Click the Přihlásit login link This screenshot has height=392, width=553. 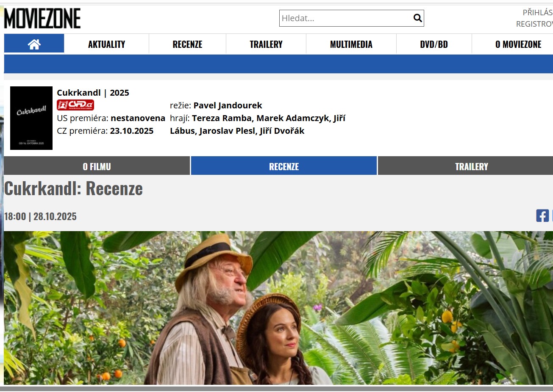537,12
